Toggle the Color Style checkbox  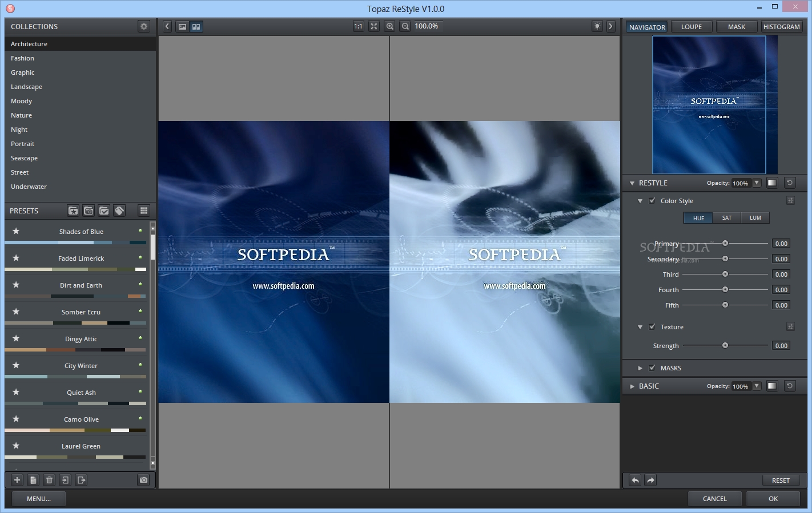652,200
